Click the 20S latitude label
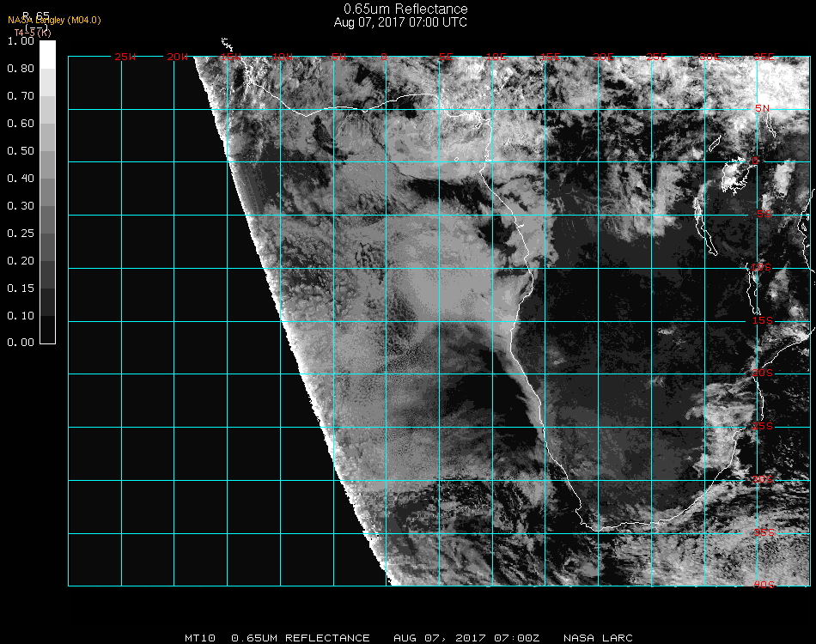 763,373
